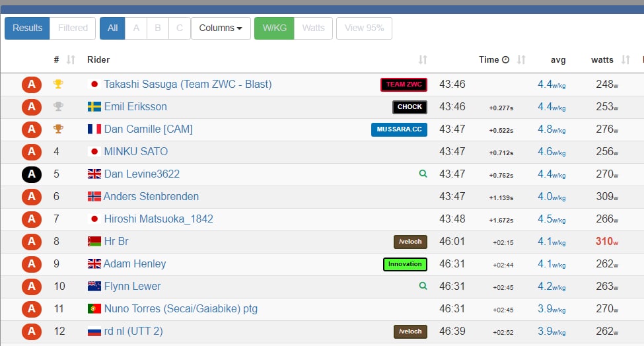Click silver trophy for Emil Eriksson
This screenshot has width=644, height=346.
(58, 107)
